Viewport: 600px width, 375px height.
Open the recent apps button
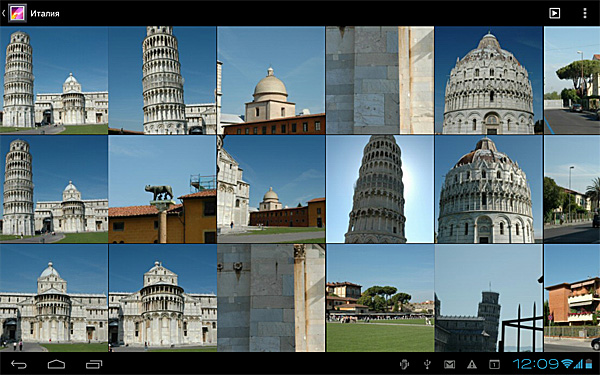coord(94,365)
